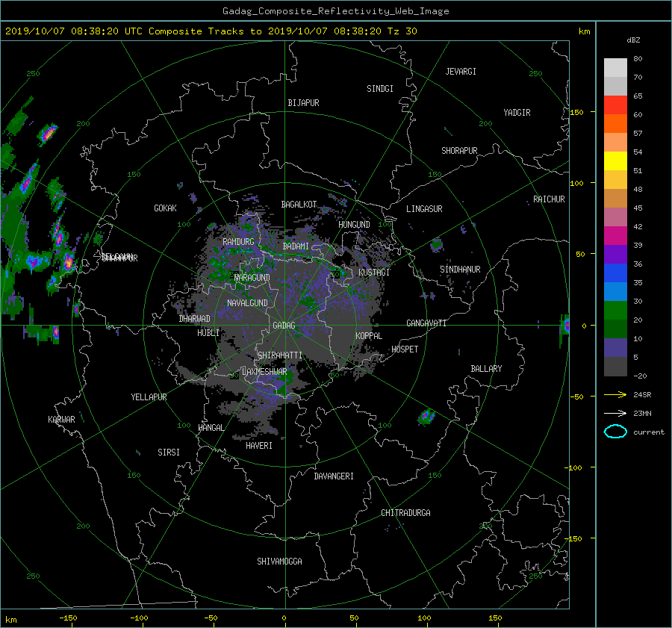Click the KUSTAGI city label
This screenshot has width=672, height=628.
pyautogui.click(x=374, y=273)
